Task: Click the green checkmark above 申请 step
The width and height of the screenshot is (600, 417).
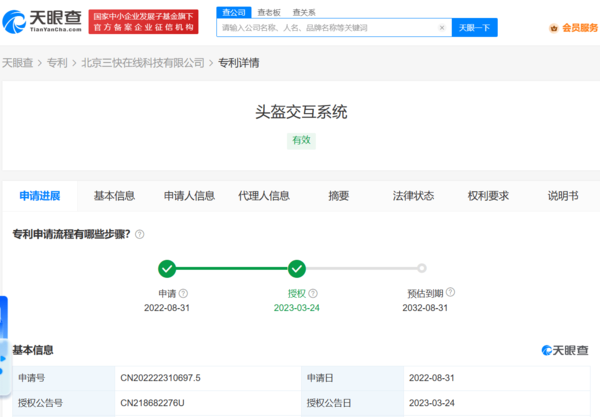Action: (167, 268)
